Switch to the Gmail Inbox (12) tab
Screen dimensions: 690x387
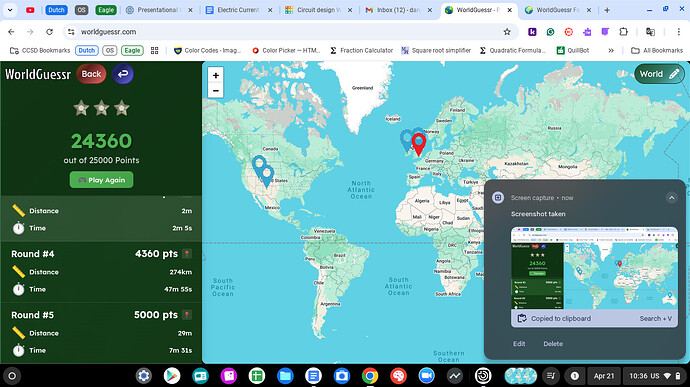tap(398, 10)
